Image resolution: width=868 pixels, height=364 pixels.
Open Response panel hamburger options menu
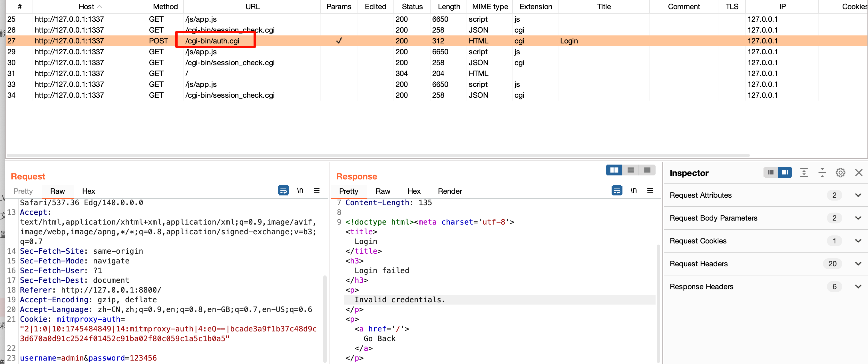[650, 190]
